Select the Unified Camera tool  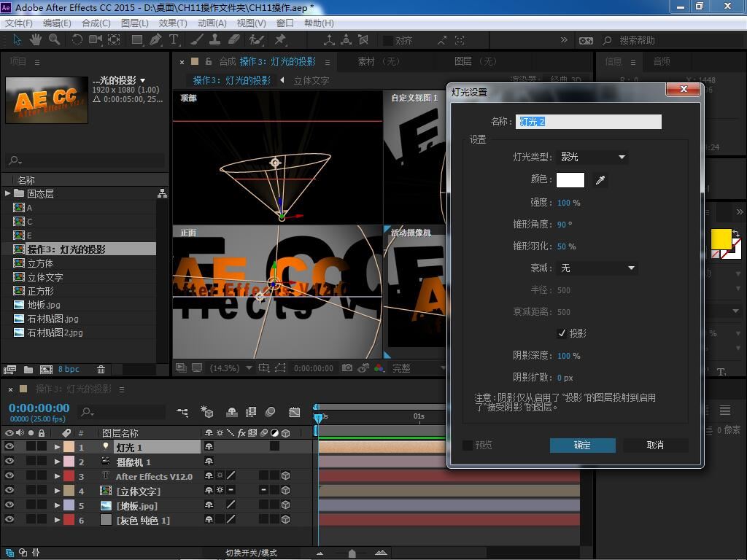coord(96,40)
